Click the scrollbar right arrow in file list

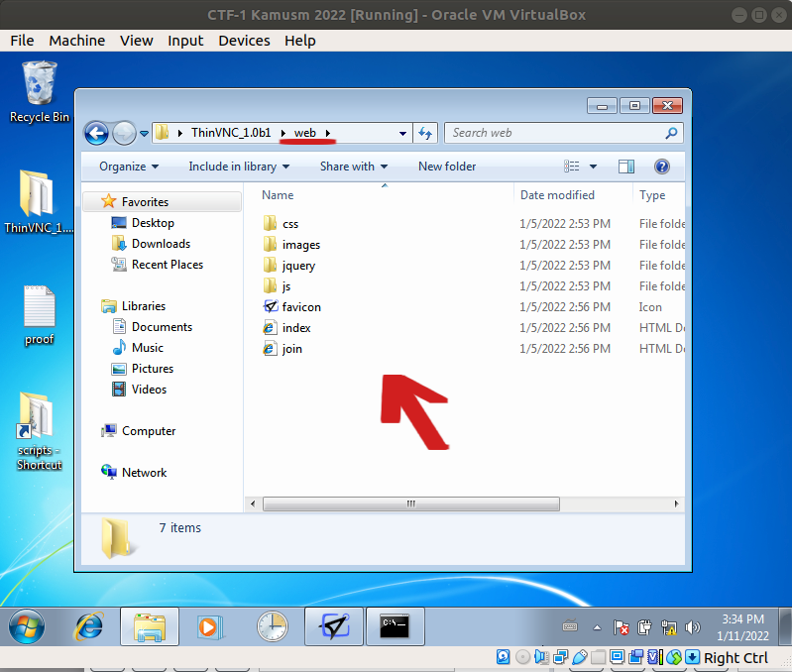click(x=676, y=504)
